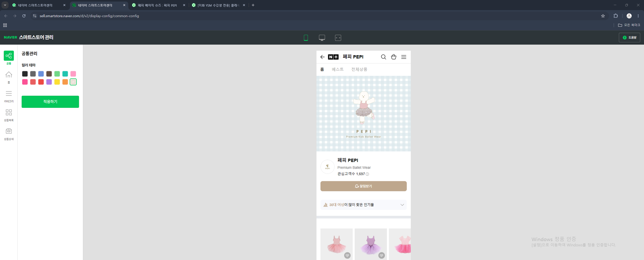Open the 공통 sidebar section
The height and width of the screenshot is (260, 644).
pyautogui.click(x=9, y=58)
